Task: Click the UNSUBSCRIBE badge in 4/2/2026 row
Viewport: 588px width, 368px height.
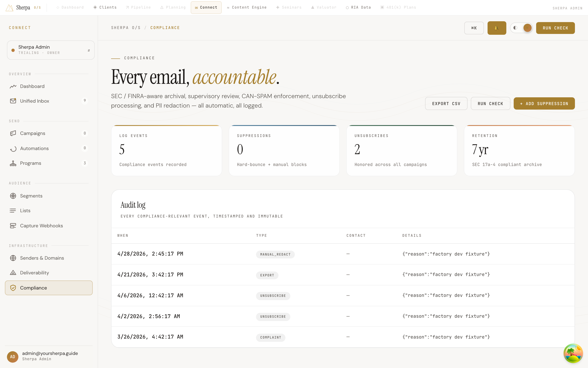Action: [273, 317]
